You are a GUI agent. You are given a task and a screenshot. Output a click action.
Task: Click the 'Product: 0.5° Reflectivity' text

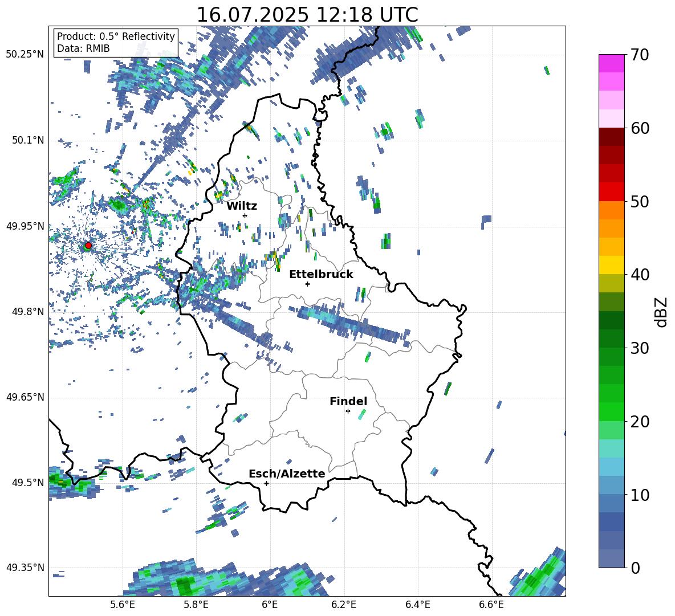point(116,36)
